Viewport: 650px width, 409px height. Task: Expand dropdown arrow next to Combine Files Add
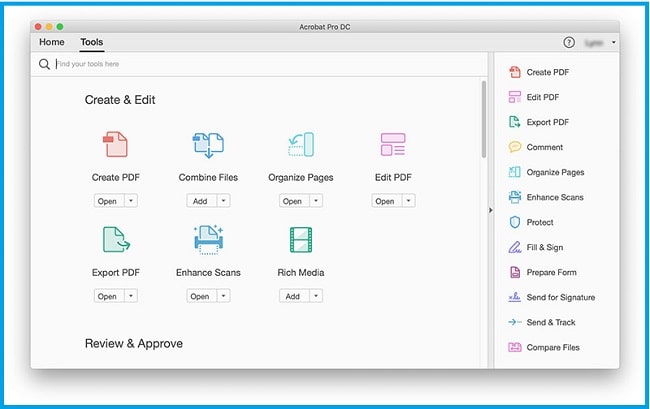tap(223, 201)
